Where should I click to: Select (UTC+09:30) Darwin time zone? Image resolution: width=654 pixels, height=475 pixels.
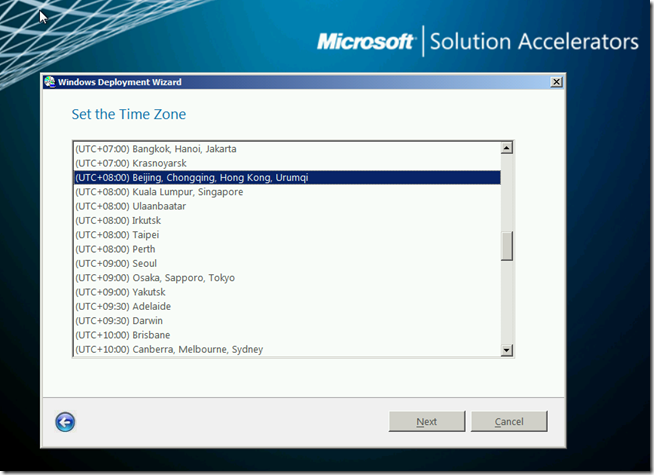click(287, 321)
